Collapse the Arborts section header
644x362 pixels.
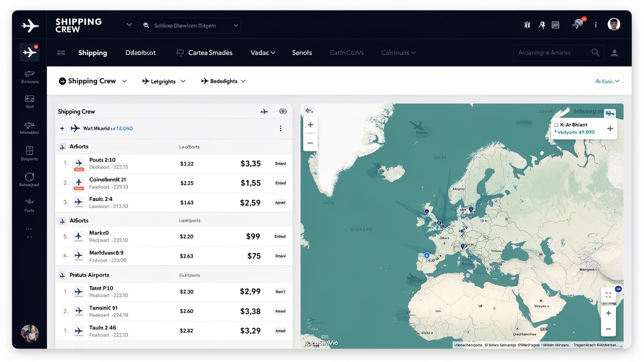[174, 147]
